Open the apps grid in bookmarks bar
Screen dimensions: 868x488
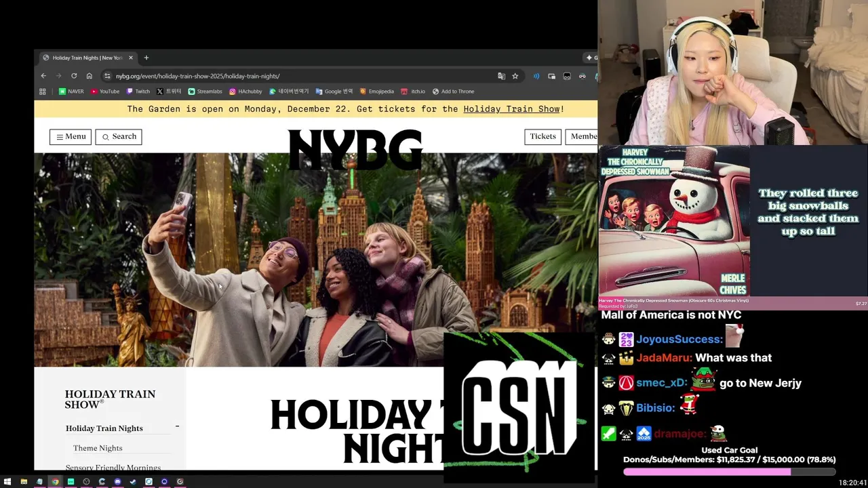(x=43, y=91)
